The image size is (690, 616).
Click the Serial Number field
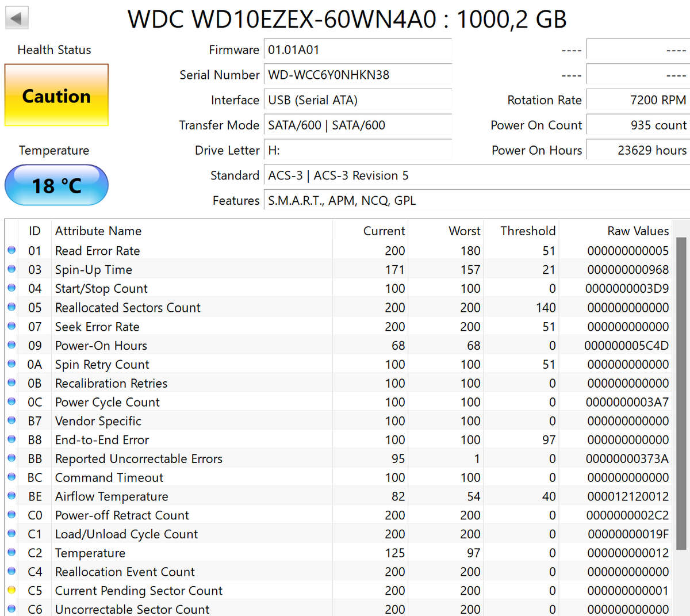tap(356, 75)
